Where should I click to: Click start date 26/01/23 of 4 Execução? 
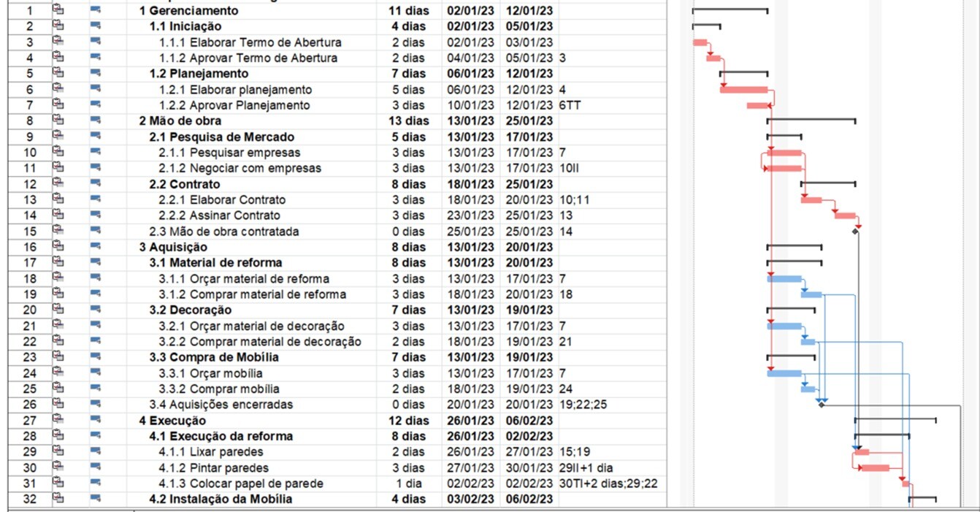tap(471, 421)
